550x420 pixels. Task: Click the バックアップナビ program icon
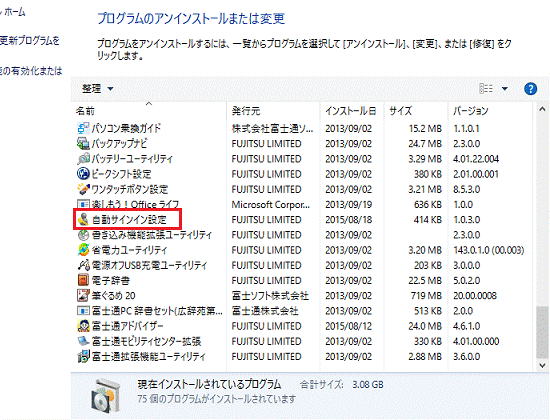click(83, 144)
